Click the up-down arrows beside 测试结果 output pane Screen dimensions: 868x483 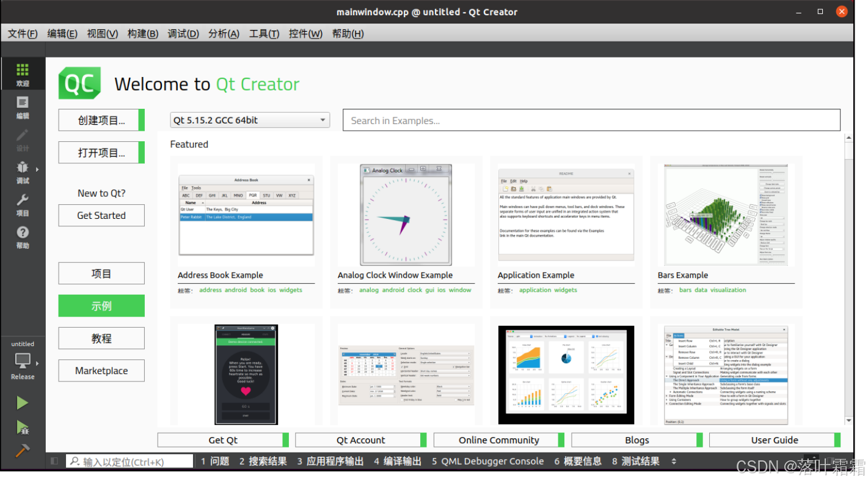coord(674,462)
